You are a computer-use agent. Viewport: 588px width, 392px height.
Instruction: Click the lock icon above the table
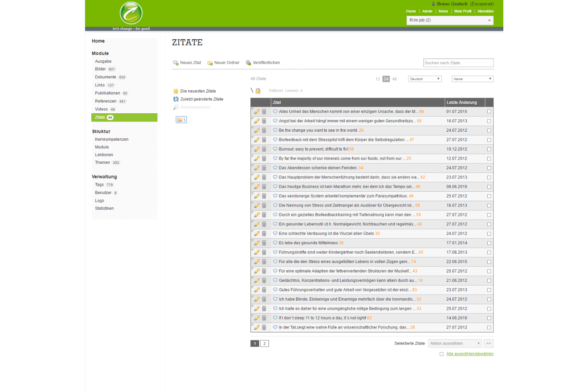click(258, 91)
